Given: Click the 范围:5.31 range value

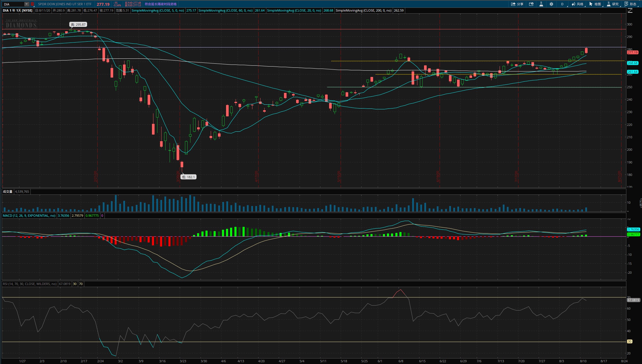Looking at the screenshot, I should pos(122,10).
